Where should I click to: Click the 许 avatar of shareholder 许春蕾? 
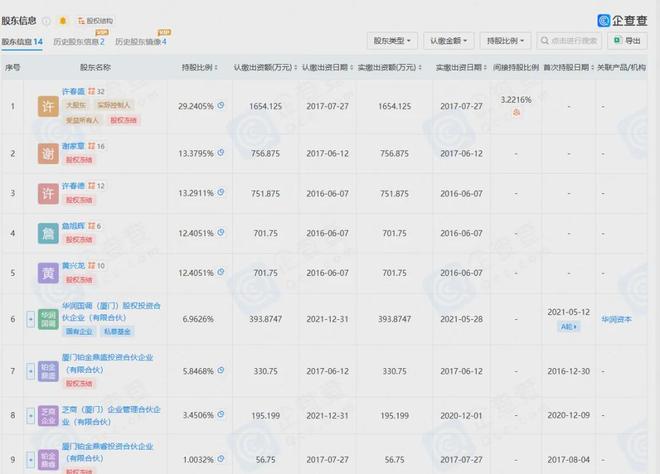(46, 104)
